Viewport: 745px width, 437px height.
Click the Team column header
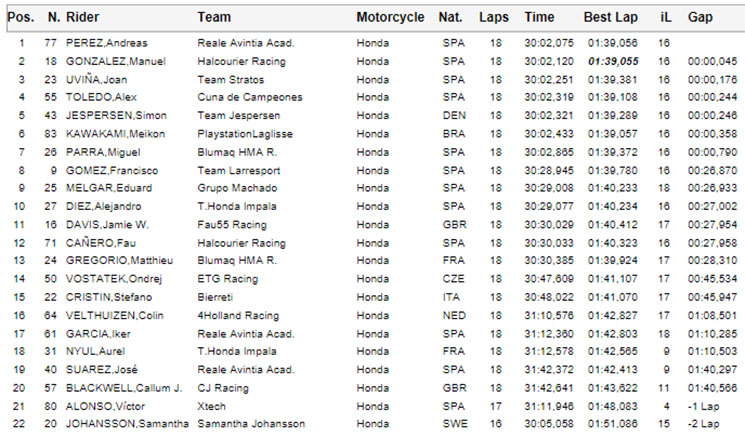coord(214,18)
